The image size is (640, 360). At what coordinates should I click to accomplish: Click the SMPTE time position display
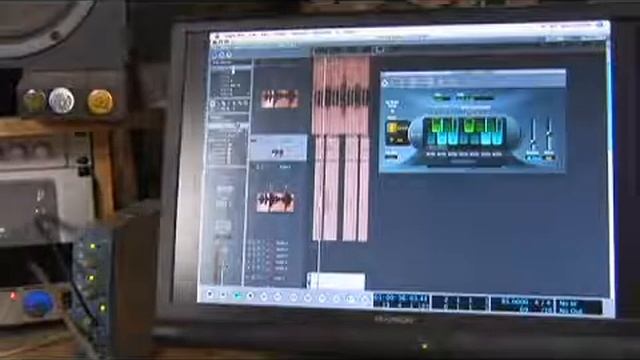(x=400, y=302)
